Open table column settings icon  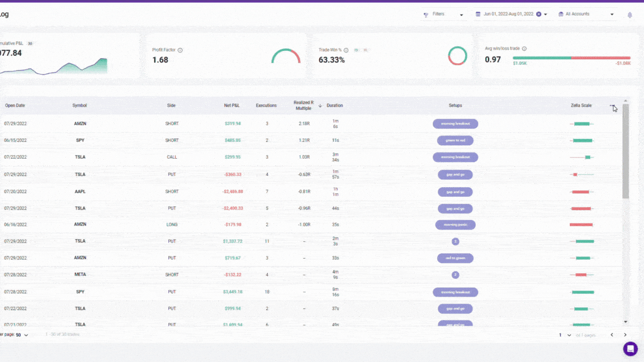[x=613, y=106]
